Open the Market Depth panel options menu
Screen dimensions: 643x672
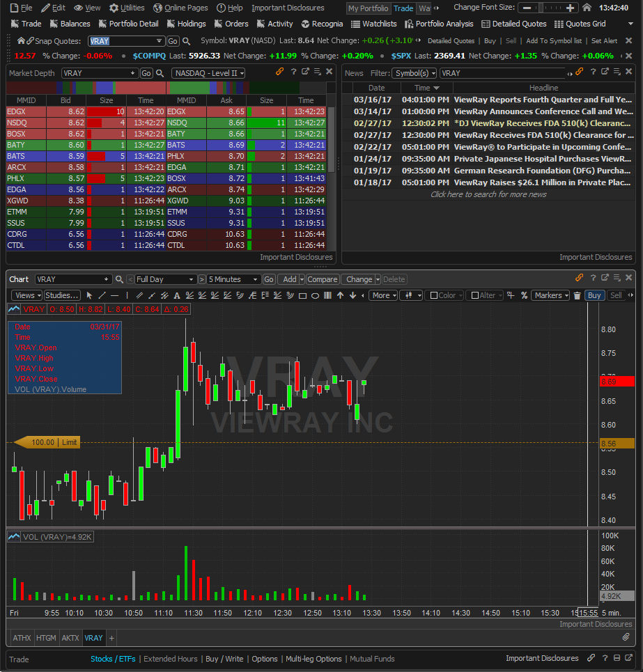click(317, 72)
